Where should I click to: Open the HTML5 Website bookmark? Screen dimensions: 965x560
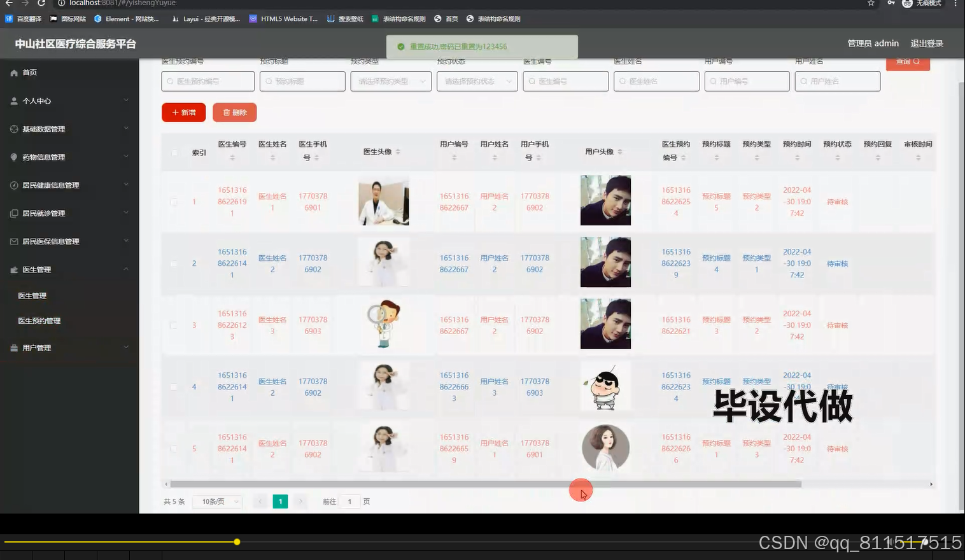[284, 19]
